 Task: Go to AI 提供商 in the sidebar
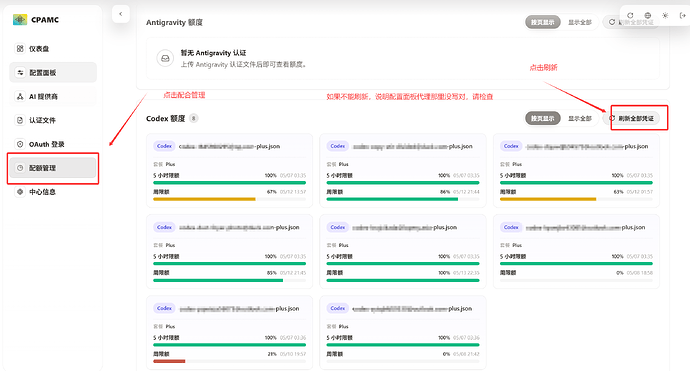(53, 96)
